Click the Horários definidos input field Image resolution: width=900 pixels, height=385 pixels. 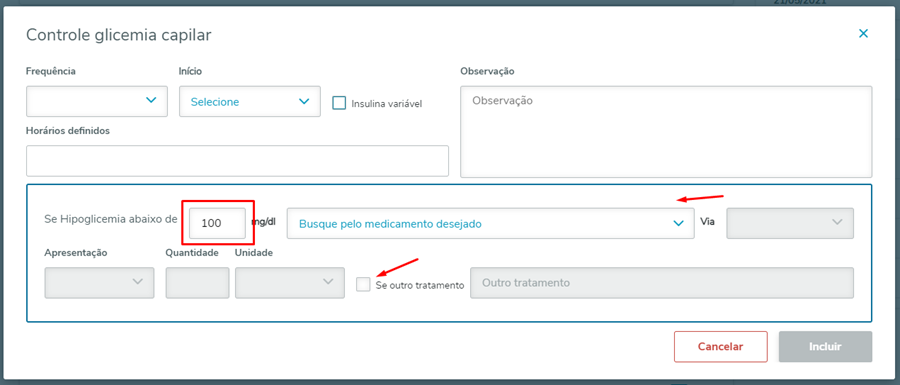(x=237, y=161)
